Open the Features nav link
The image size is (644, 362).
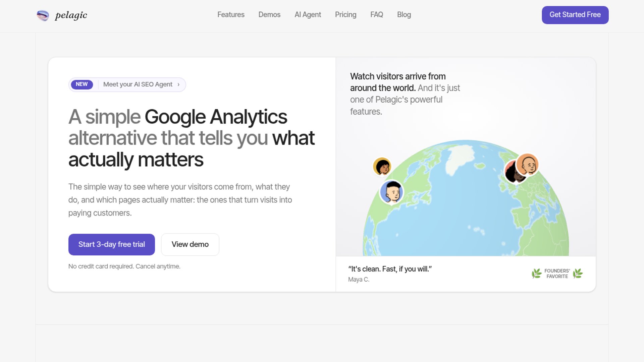pos(231,15)
